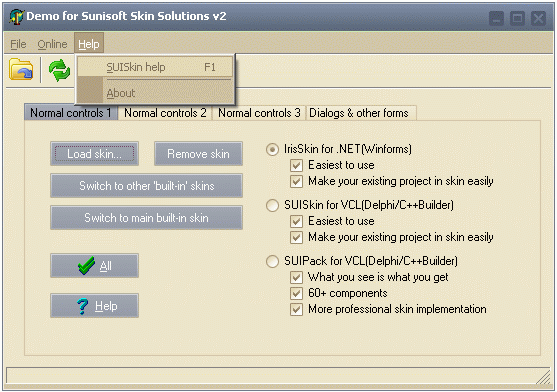Viewport: 557px width, 392px height.
Task: Click the empty status bar panel
Action: click(x=278, y=376)
